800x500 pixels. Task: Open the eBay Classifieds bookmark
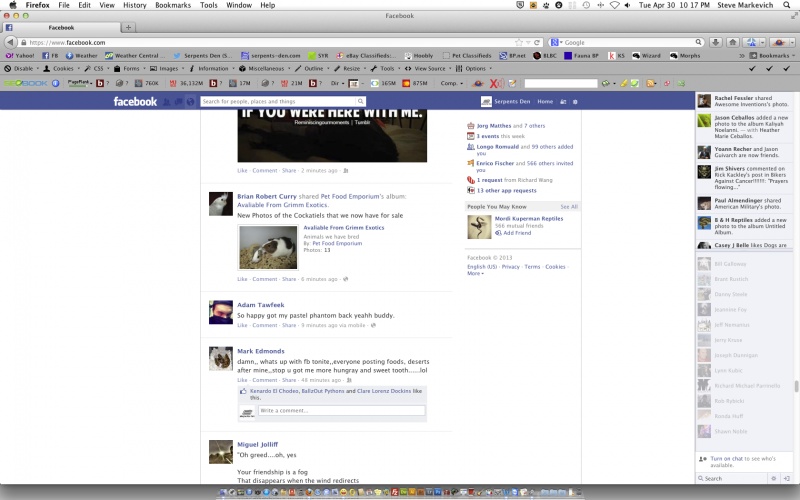pyautogui.click(x=366, y=56)
